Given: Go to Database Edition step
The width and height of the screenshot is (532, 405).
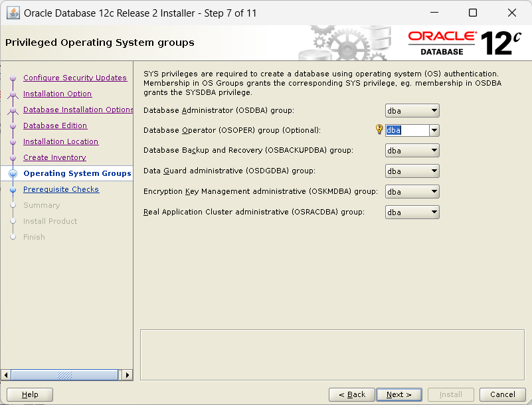Looking at the screenshot, I should pos(55,125).
